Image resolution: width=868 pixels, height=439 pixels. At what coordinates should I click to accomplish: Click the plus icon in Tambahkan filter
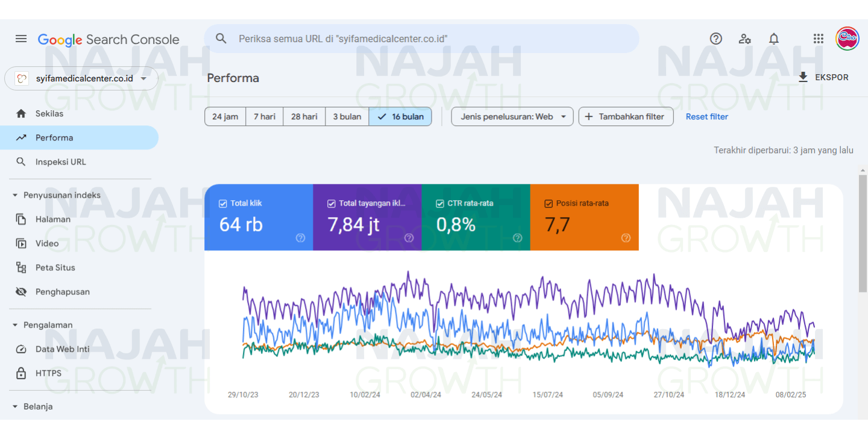tap(589, 116)
